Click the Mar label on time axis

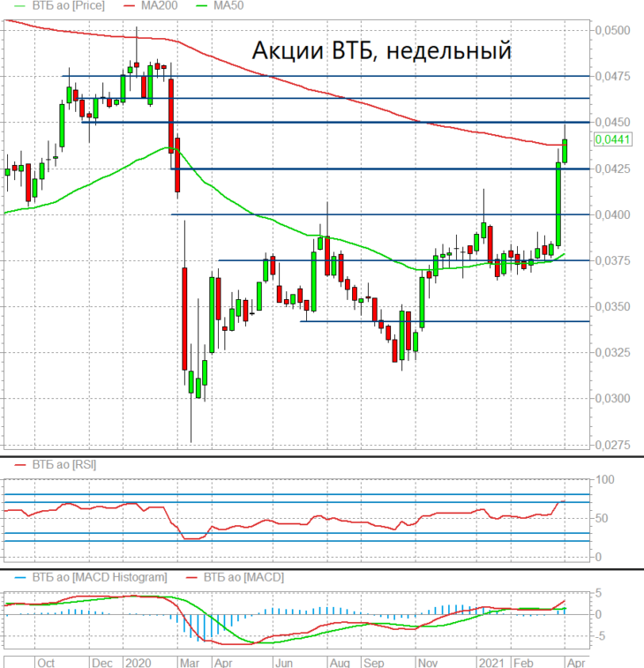click(x=190, y=663)
